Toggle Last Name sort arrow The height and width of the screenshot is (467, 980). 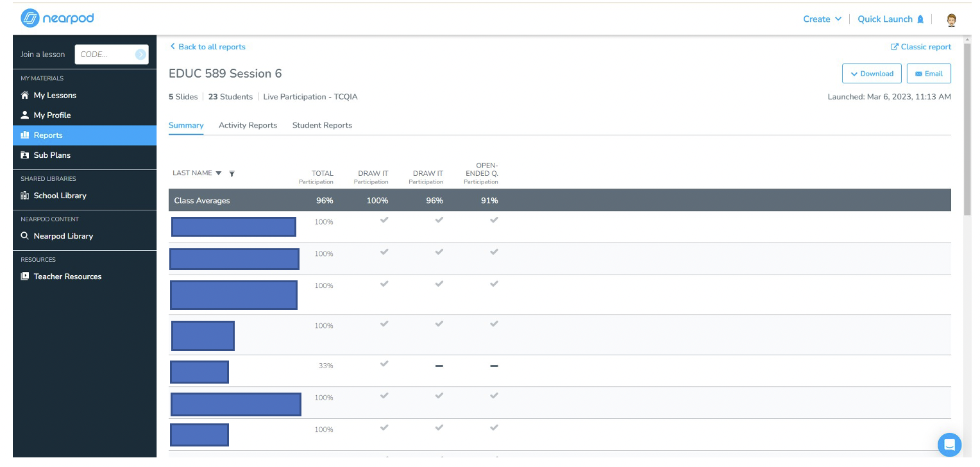pos(219,173)
